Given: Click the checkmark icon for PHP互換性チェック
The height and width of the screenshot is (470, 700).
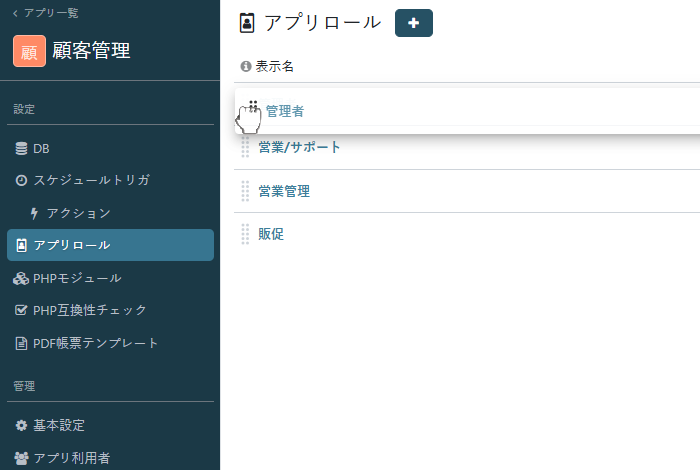Looking at the screenshot, I should click(x=21, y=310).
